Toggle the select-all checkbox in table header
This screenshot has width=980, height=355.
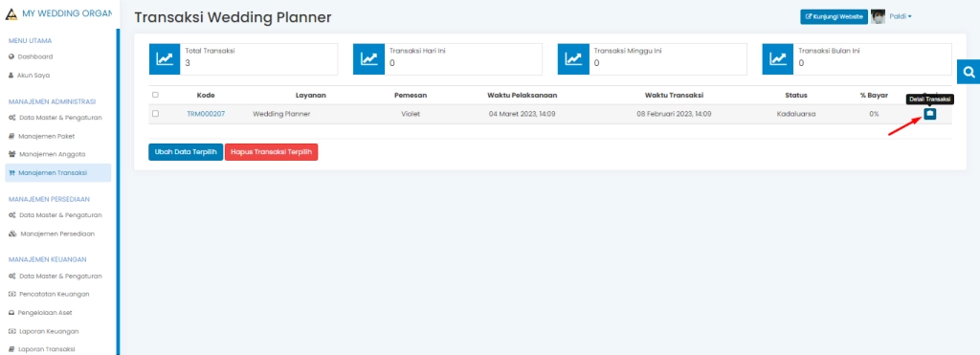(x=155, y=95)
